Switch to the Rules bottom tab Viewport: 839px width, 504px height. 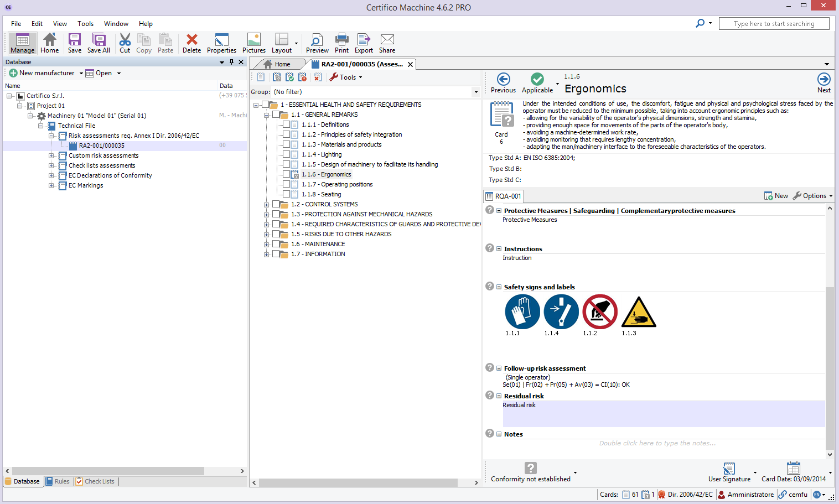(x=58, y=481)
